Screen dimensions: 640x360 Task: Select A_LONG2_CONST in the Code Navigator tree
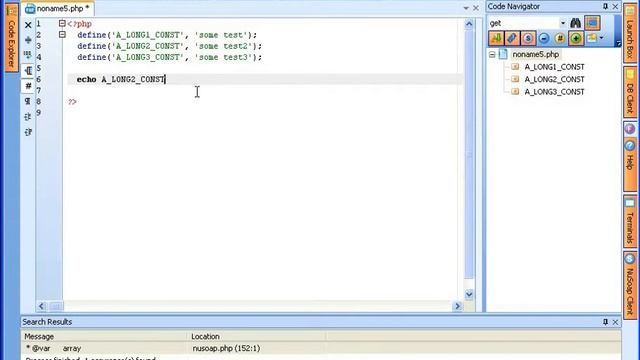[554, 79]
